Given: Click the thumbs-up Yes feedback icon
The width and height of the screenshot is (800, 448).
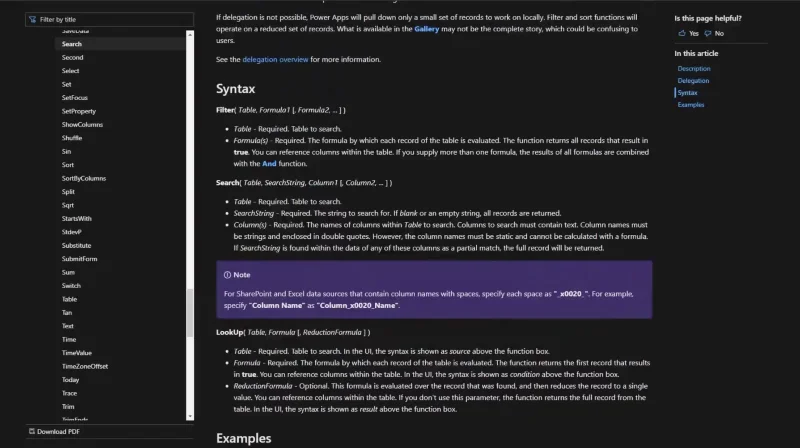Looking at the screenshot, I should pos(682,33).
